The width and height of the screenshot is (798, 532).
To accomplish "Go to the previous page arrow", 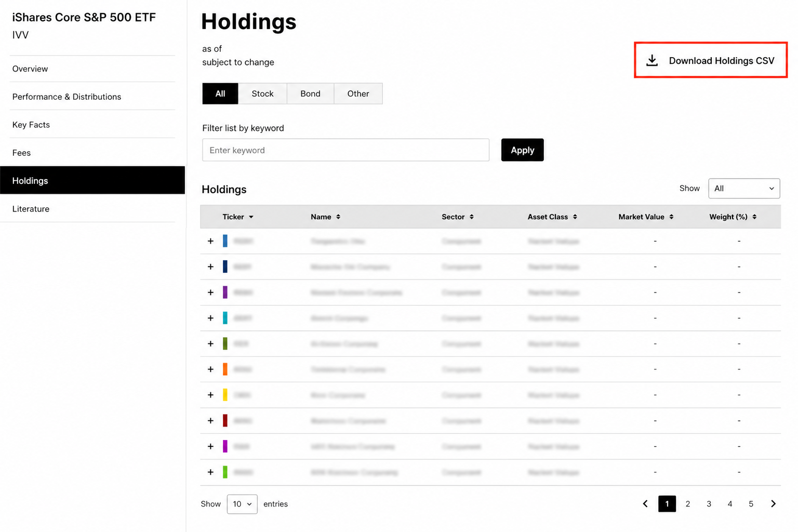I will [645, 504].
